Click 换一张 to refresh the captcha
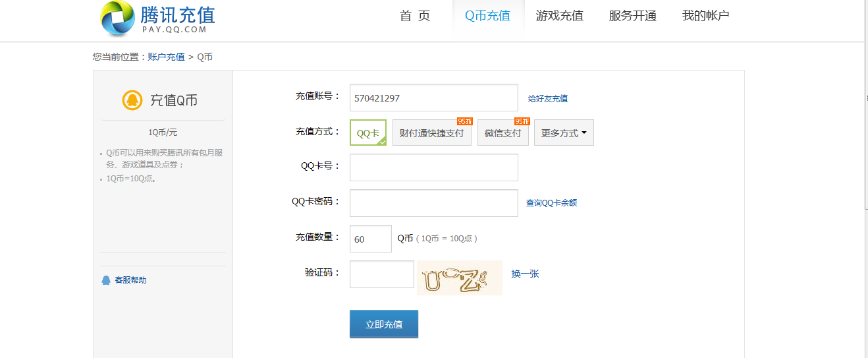 click(x=526, y=274)
